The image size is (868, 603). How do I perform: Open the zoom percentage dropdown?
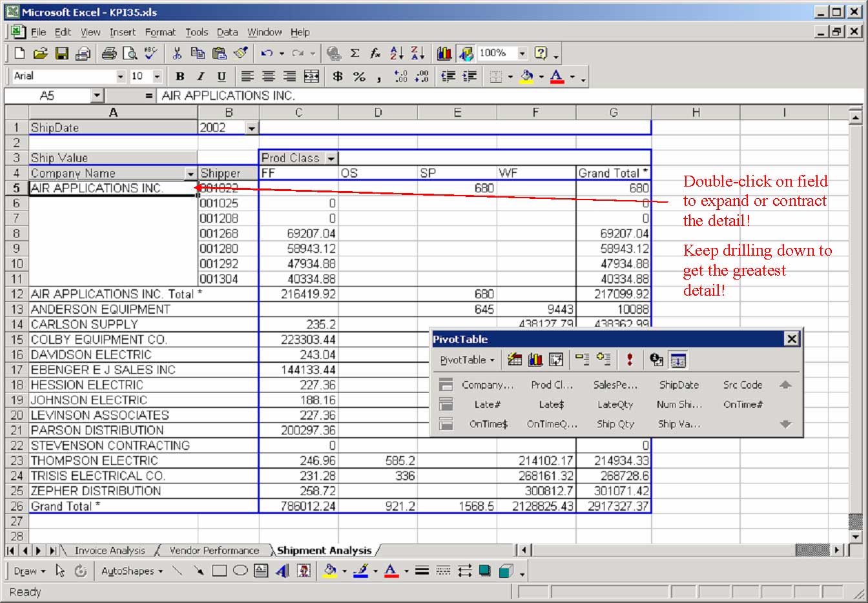click(522, 54)
